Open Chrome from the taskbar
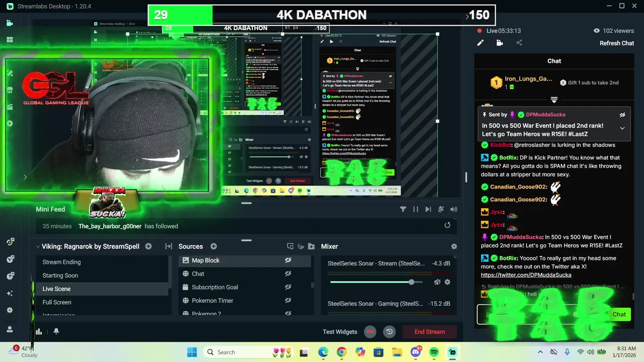 click(342, 352)
